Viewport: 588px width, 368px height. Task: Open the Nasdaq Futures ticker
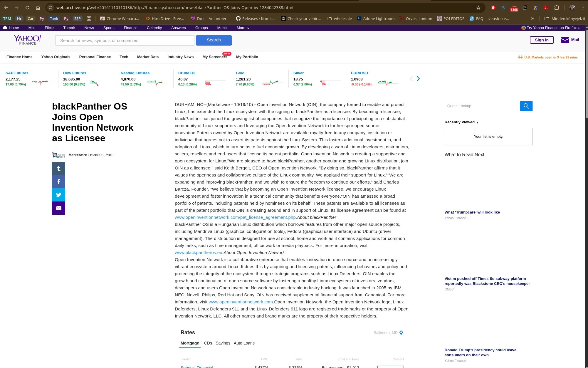[x=135, y=73]
